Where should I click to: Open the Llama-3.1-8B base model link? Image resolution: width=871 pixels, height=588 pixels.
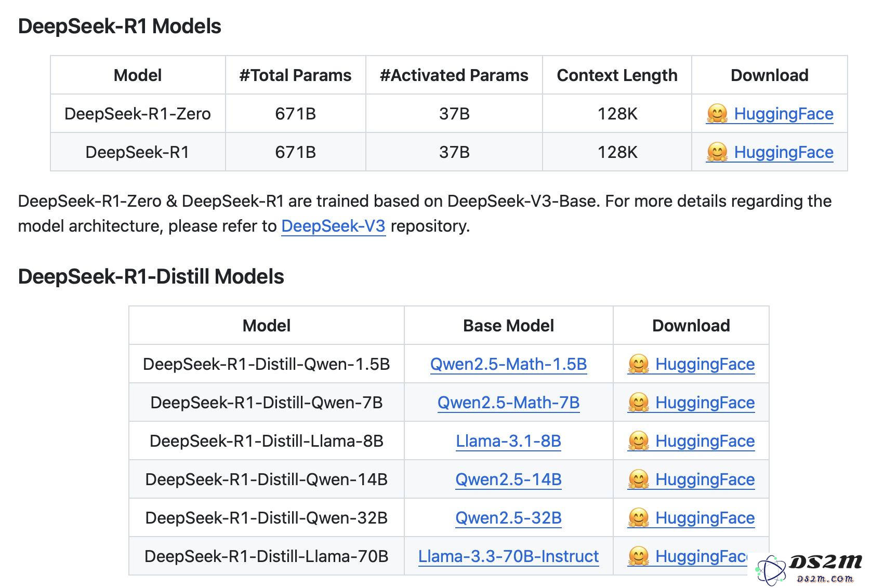click(x=508, y=441)
